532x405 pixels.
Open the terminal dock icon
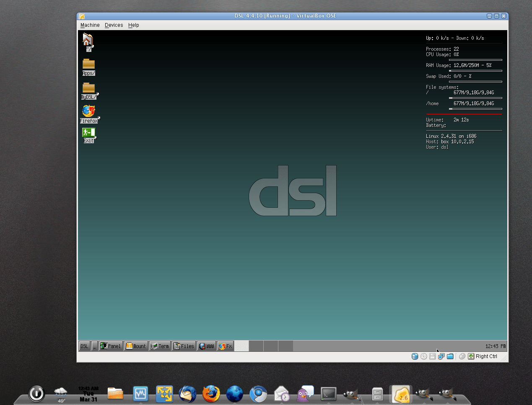pos(329,394)
